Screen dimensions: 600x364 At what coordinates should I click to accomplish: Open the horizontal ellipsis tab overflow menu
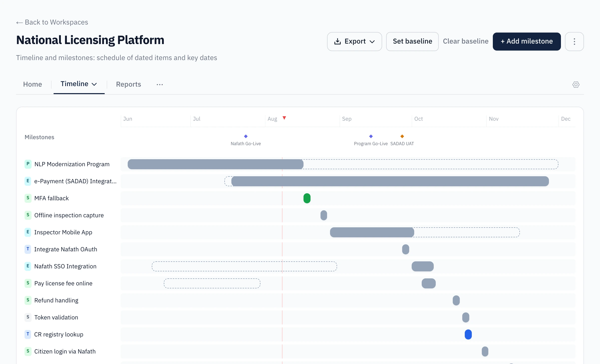pos(160,85)
